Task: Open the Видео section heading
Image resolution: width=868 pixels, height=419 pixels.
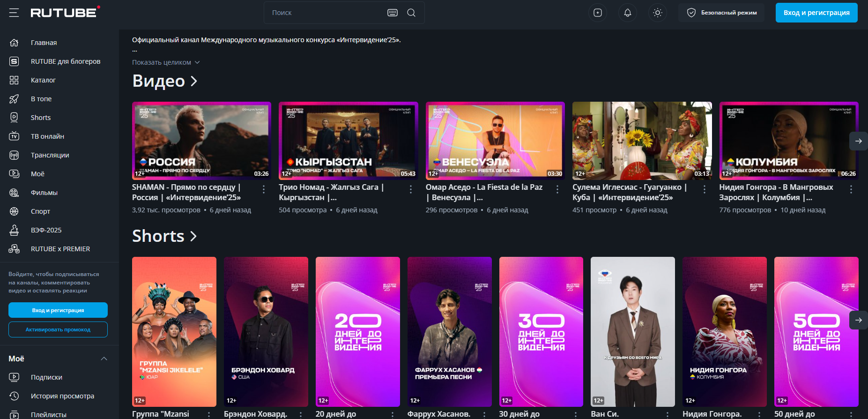Action: coord(164,81)
